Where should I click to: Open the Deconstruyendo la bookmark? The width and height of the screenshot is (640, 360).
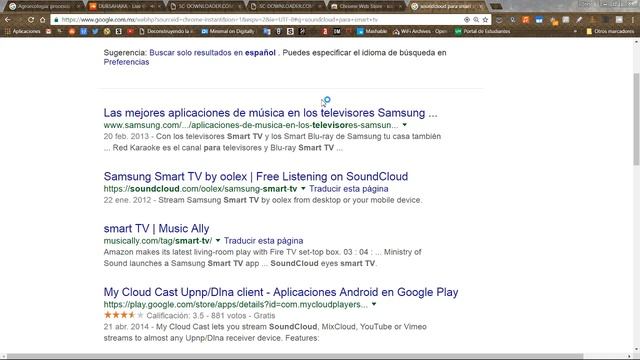tap(167, 31)
